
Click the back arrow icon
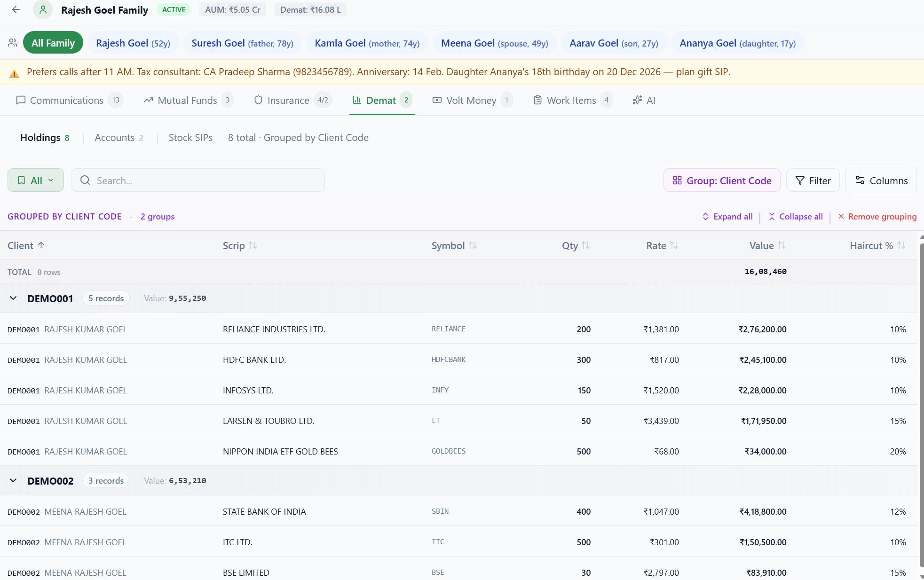pyautogui.click(x=16, y=10)
